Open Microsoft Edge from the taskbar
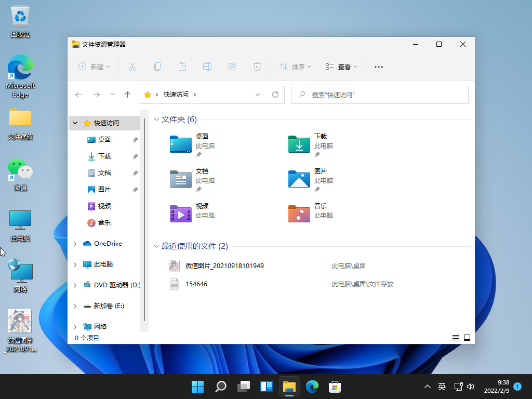 pos(312,387)
